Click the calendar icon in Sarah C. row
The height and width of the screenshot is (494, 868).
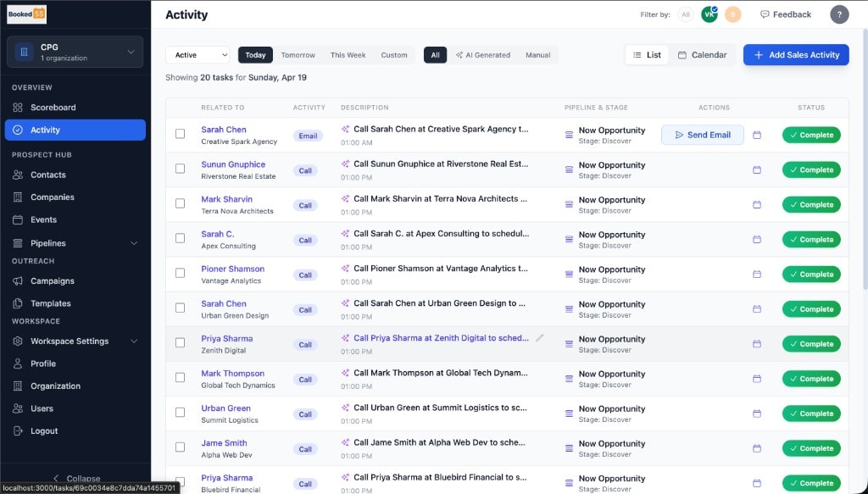tap(757, 240)
